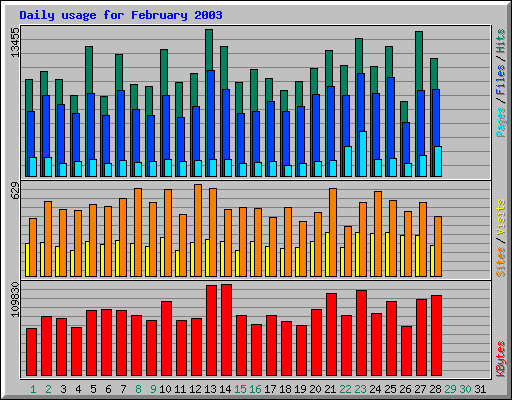The image size is (512, 400).
Task: Select the blue Files bar for day 2
Action: pyautogui.click(x=46, y=127)
